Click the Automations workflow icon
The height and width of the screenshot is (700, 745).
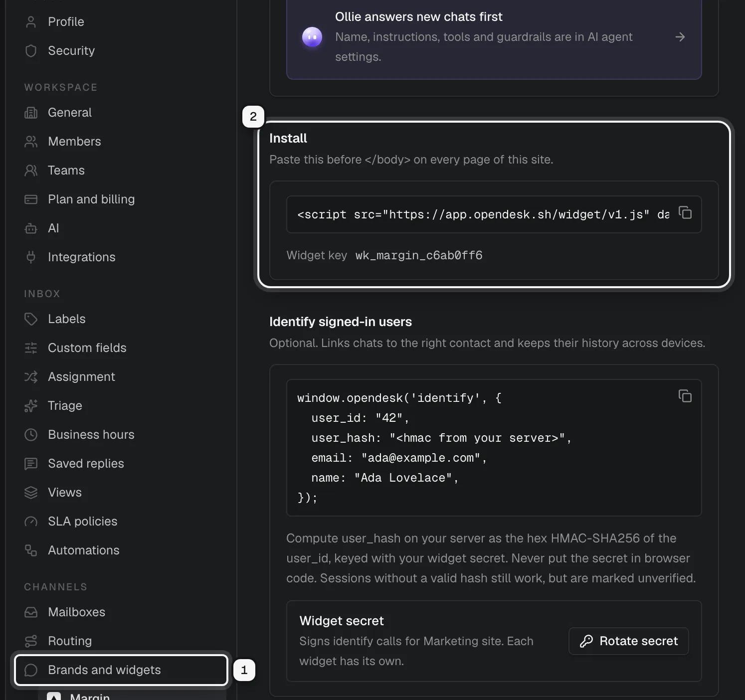(x=31, y=550)
